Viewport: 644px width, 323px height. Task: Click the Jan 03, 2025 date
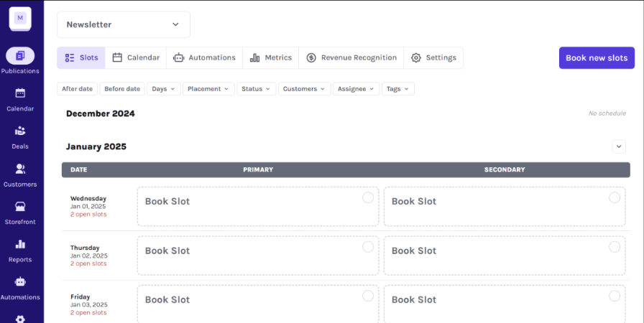point(88,304)
